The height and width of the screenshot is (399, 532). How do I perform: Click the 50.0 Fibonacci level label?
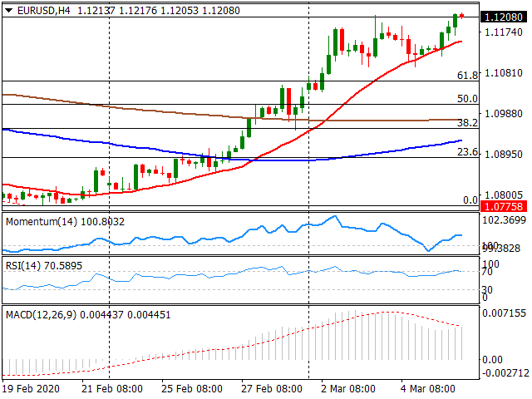(x=467, y=98)
